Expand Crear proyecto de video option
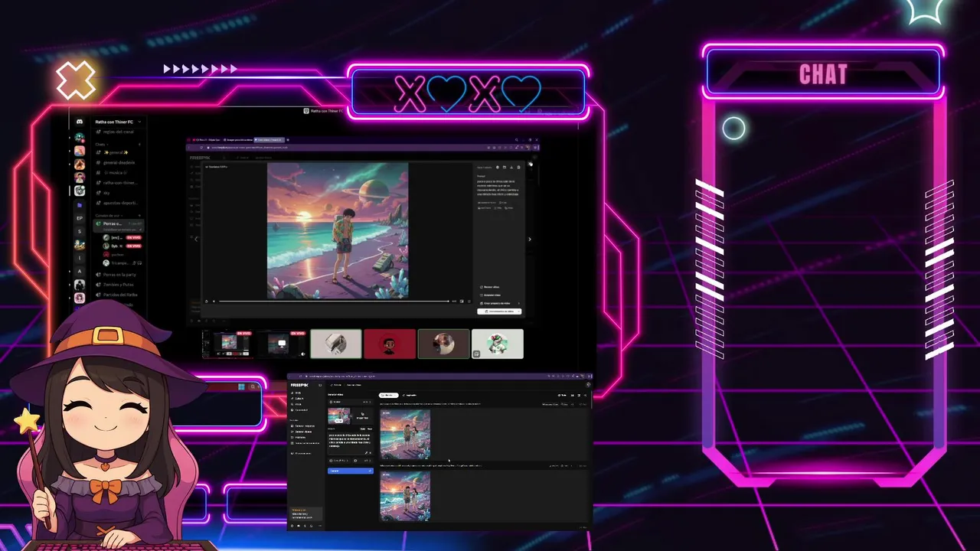 click(499, 303)
